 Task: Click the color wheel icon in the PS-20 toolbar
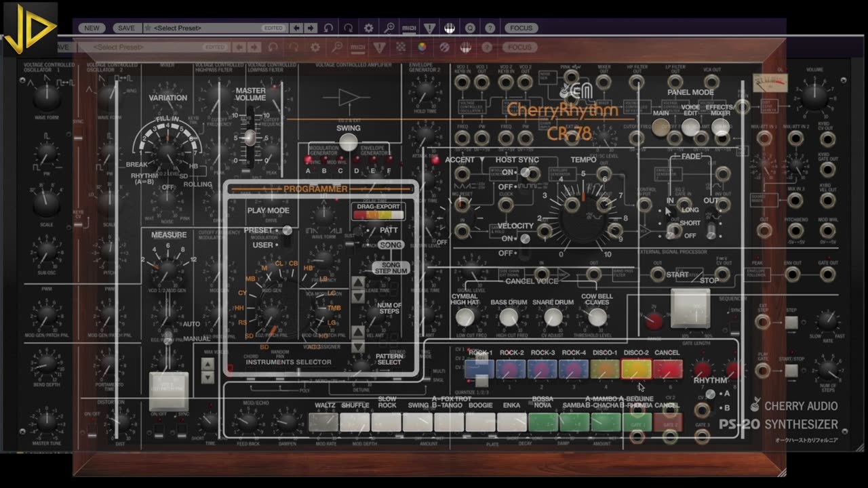pos(422,47)
